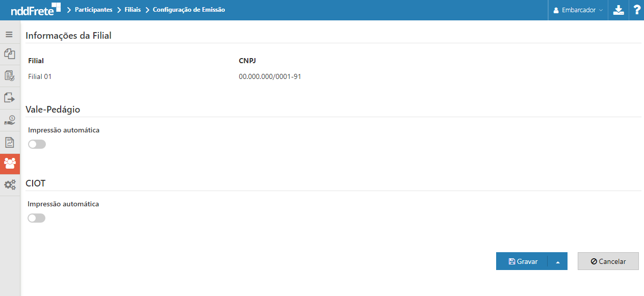Click the Gravar save button
The height and width of the screenshot is (296, 644).
pos(522,261)
